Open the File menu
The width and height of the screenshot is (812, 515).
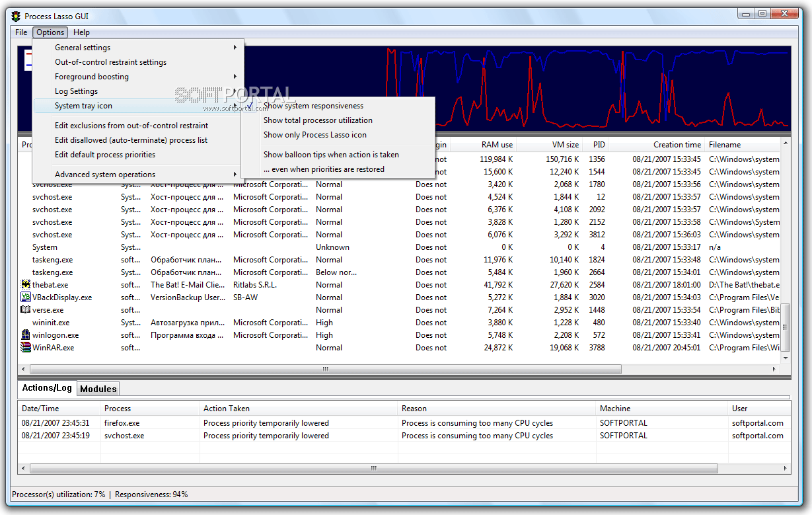coord(21,32)
